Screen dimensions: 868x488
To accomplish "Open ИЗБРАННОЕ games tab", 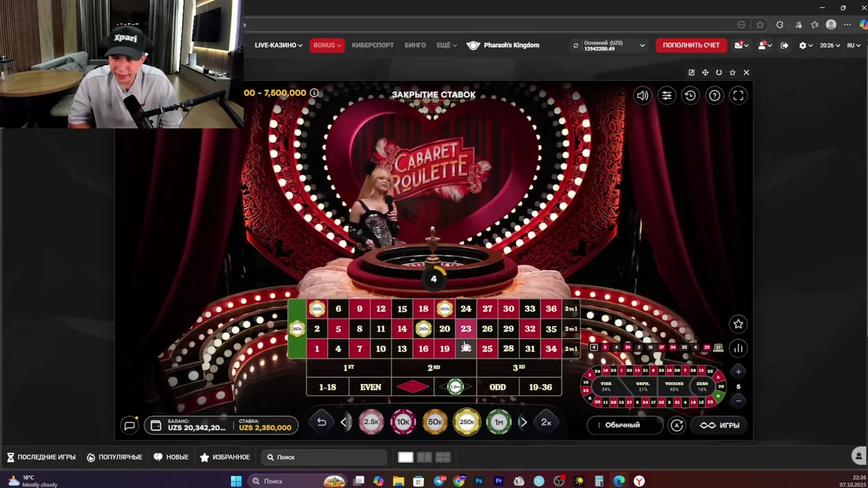I will point(225,457).
